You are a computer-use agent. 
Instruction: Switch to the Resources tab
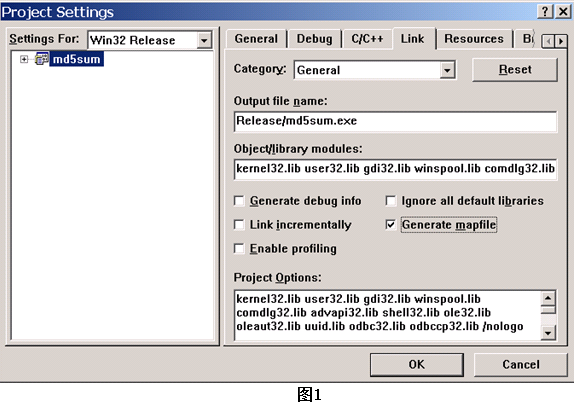click(x=474, y=39)
